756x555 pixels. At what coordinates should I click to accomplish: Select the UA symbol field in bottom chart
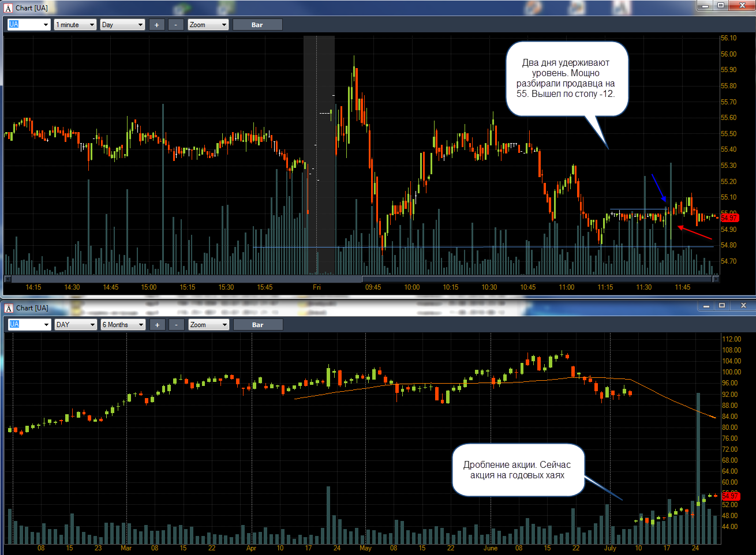click(x=29, y=325)
